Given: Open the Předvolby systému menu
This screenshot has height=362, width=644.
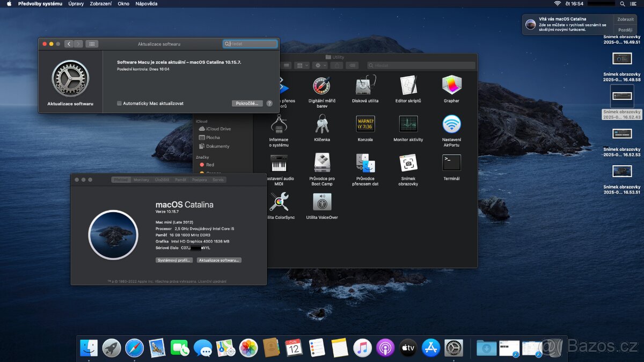Looking at the screenshot, I should click(40, 4).
